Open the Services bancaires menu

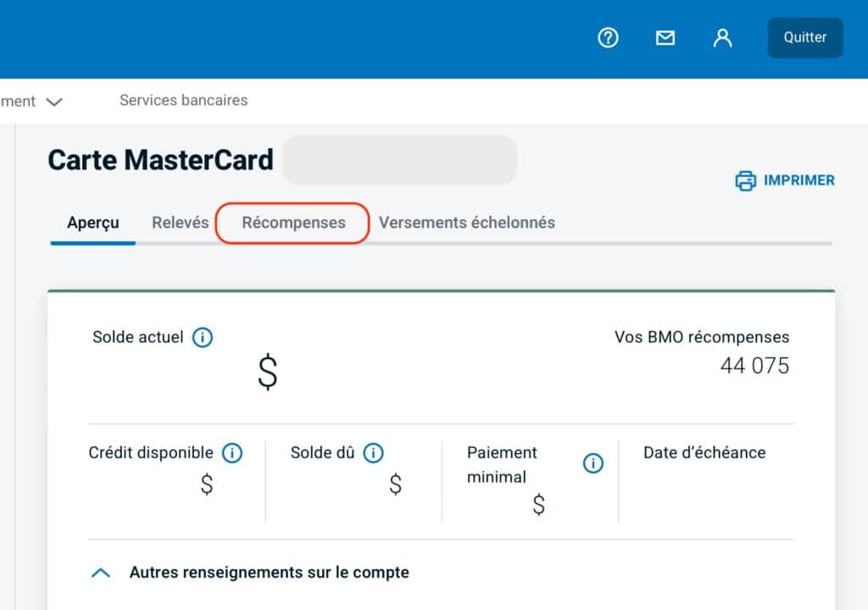point(183,100)
